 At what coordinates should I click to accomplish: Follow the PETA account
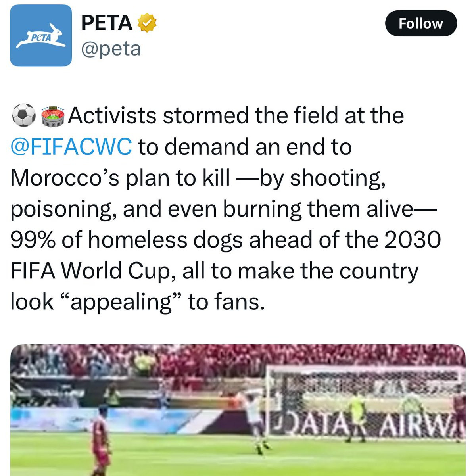point(421,23)
